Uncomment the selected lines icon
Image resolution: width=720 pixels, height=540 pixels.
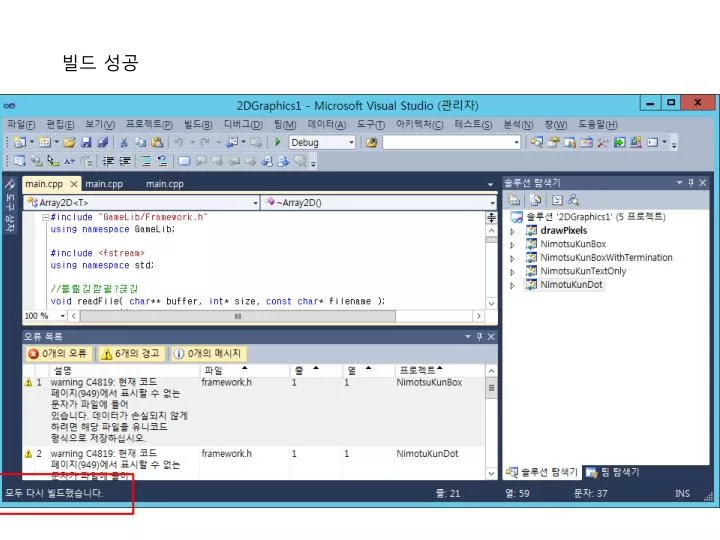(x=162, y=161)
